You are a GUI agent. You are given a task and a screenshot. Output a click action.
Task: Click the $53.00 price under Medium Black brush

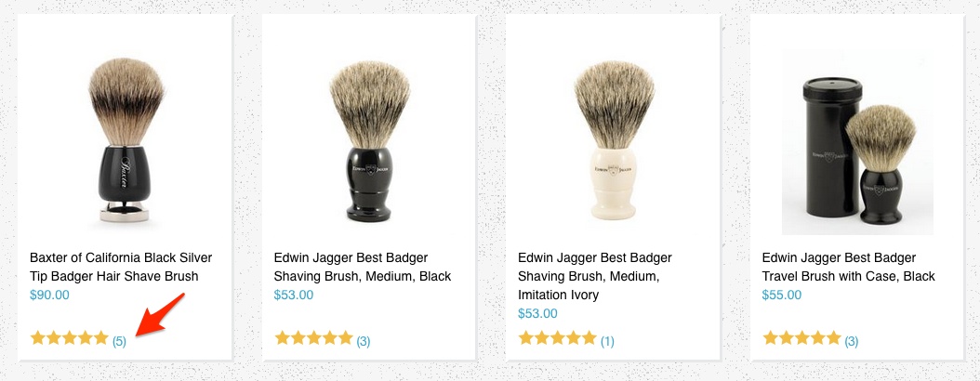pyautogui.click(x=294, y=295)
